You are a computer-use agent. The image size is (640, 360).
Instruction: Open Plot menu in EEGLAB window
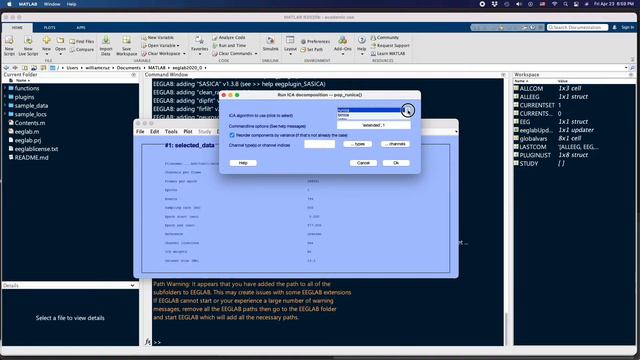click(x=188, y=131)
